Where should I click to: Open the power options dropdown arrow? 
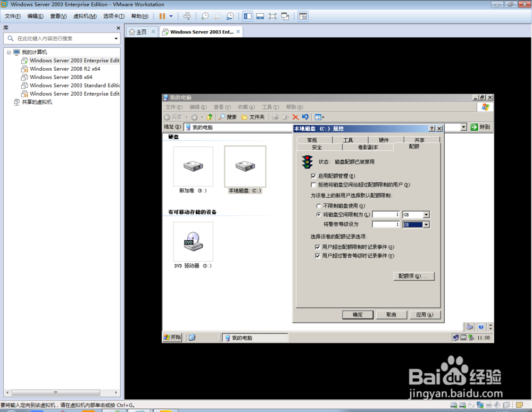pyautogui.click(x=171, y=16)
